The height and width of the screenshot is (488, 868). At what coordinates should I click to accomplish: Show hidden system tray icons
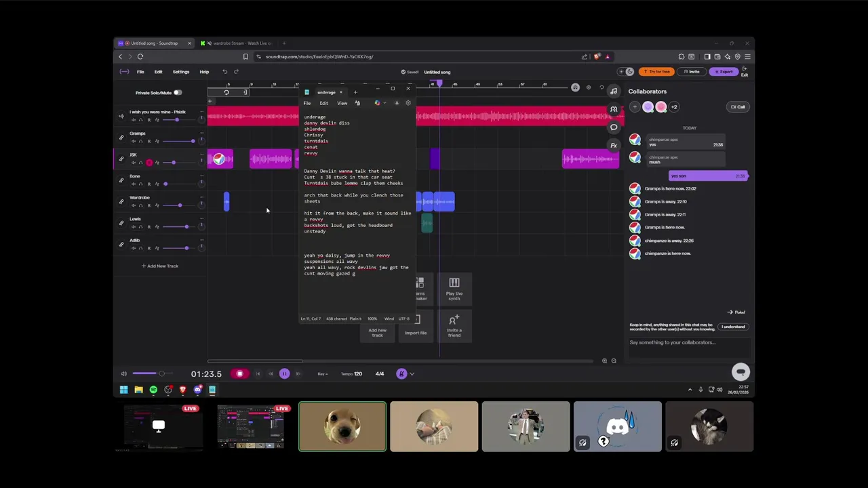pos(690,390)
